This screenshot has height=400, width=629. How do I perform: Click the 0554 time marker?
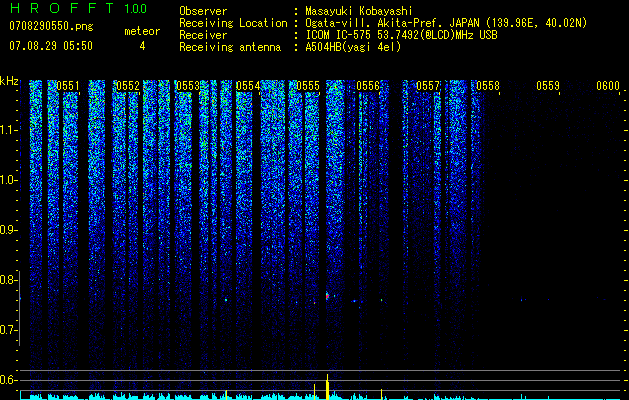[x=248, y=86]
